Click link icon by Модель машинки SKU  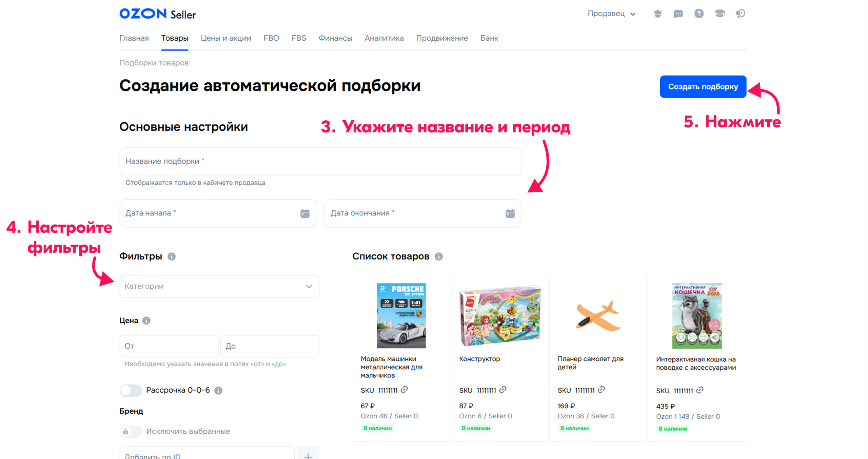404,390
